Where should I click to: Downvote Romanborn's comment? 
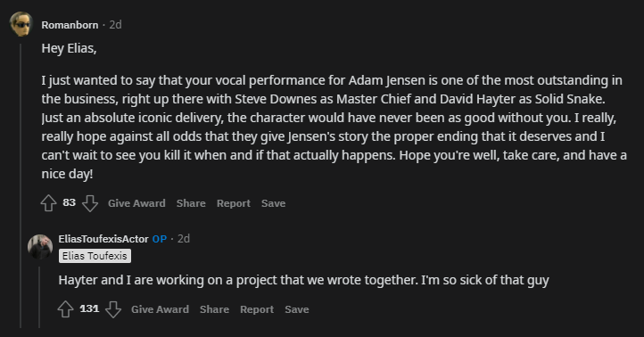(90, 203)
